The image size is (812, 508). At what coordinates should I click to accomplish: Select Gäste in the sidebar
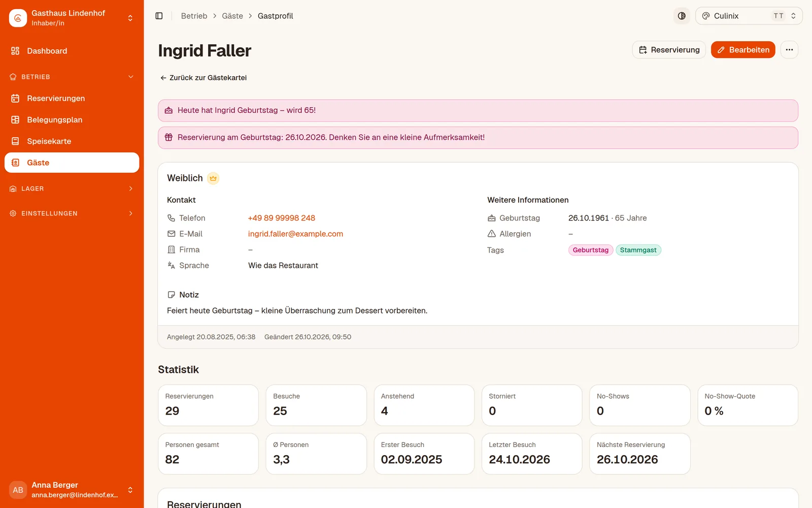72,163
